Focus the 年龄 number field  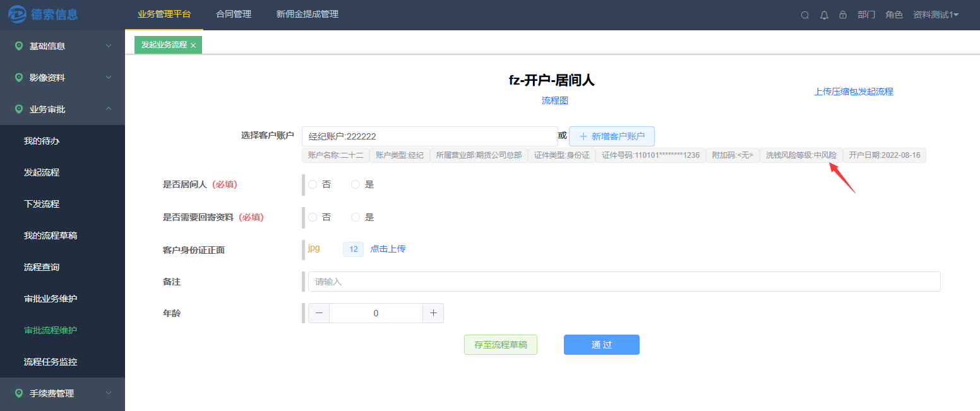[x=376, y=313]
